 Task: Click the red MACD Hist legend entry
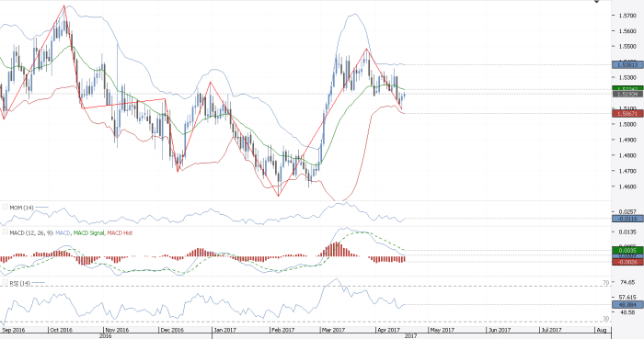click(x=120, y=232)
